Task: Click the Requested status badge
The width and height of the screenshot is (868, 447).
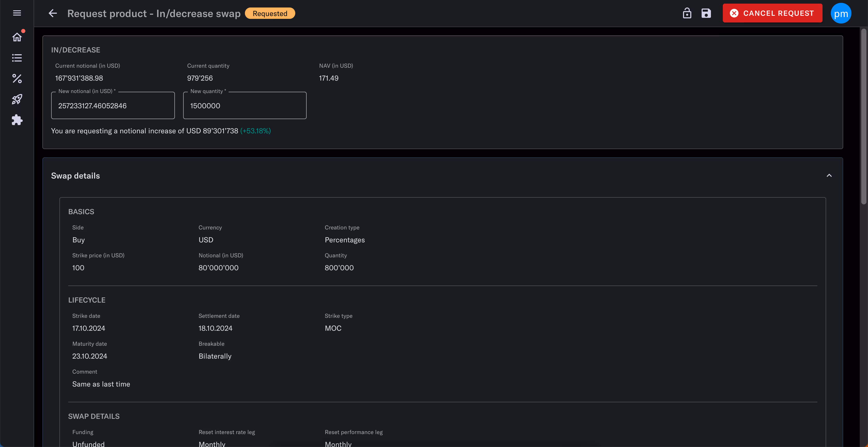Action: tap(270, 13)
